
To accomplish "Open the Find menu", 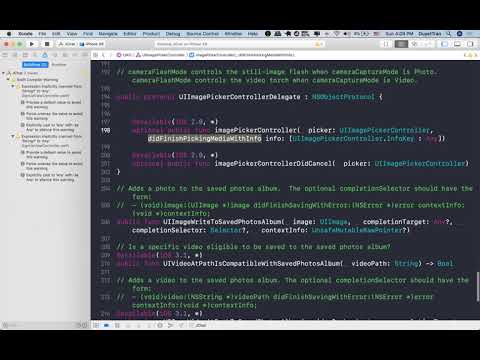I will (88, 34).
